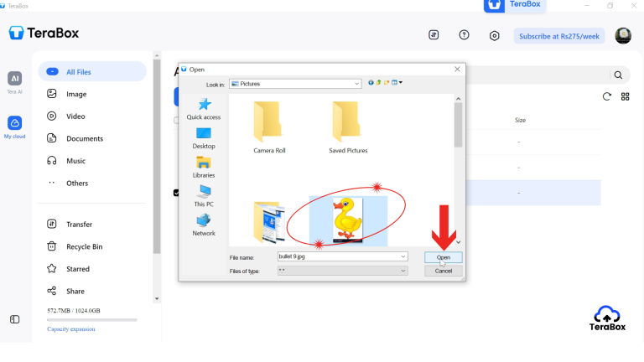Go back to last folder visited
The height and width of the screenshot is (362, 644).
click(371, 82)
